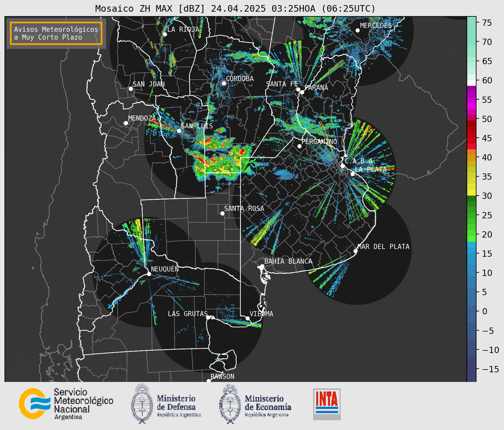504x430 pixels.
Task: Select the white 60 dBZ color band
Action: [x=471, y=83]
